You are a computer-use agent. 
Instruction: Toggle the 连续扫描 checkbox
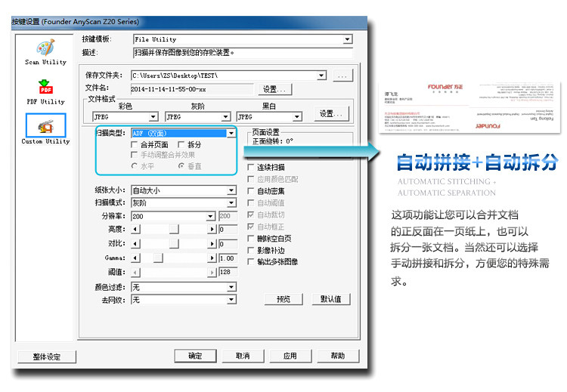click(x=250, y=167)
